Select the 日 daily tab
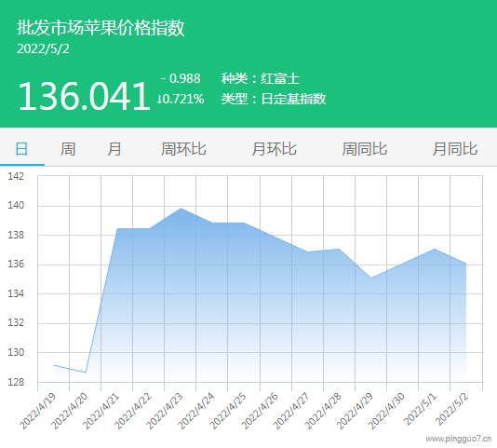The height and width of the screenshot is (448, 497). click(x=21, y=149)
